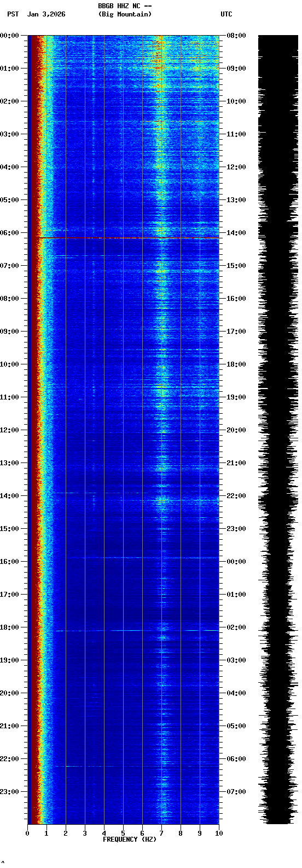Viewport: 302px width, 868px height.
Task: Click the 02:00 UTC time label
Action: click(236, 627)
